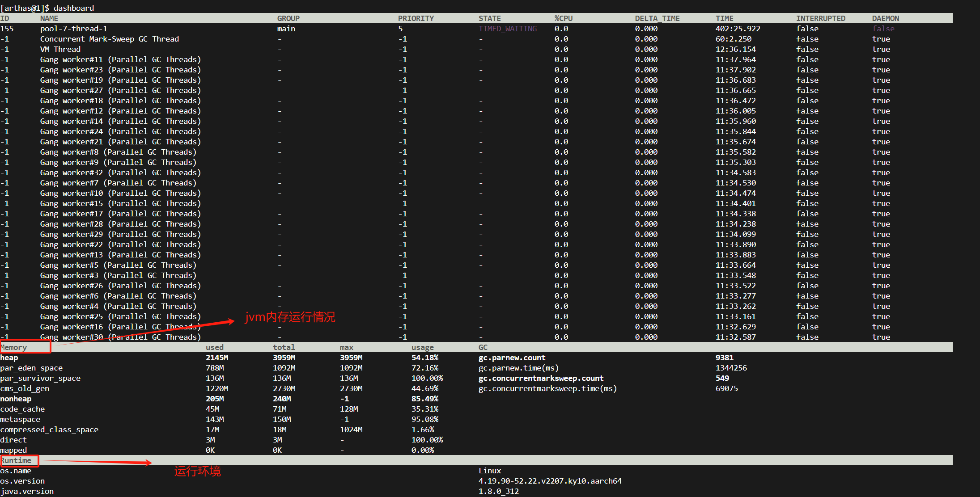Click the TIMED_WAITING state value
Image resolution: width=980 pixels, height=497 pixels.
(x=508, y=29)
